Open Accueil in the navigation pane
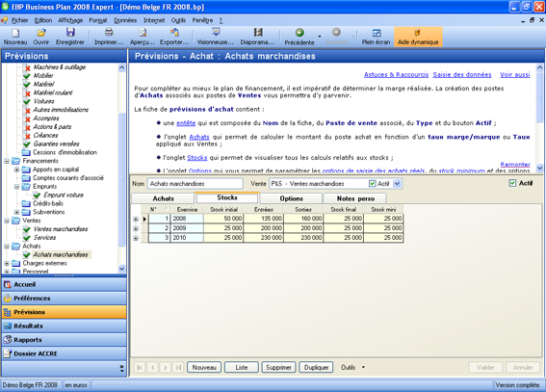Image resolution: width=546 pixels, height=392 pixels. (x=65, y=284)
